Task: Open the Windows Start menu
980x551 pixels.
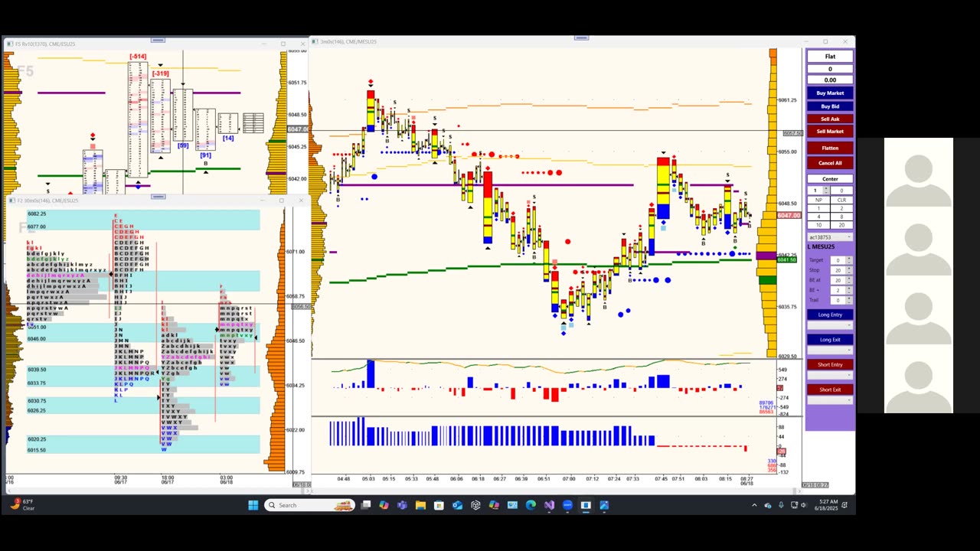Action: 253,505
